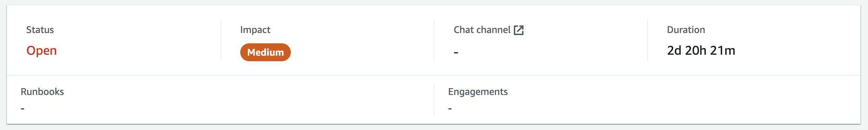Image resolution: width=868 pixels, height=130 pixels.
Task: Click the Duration field label
Action: click(686, 30)
